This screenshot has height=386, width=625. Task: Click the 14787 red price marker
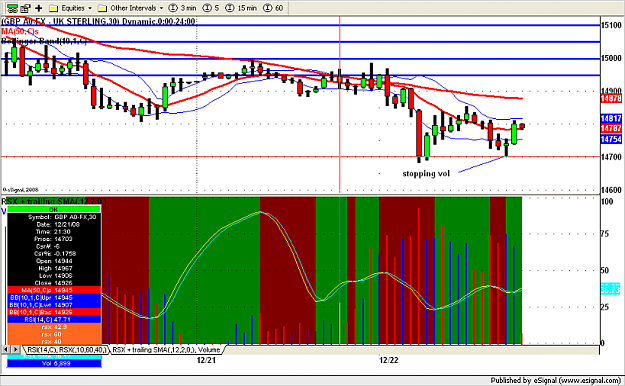click(x=611, y=128)
